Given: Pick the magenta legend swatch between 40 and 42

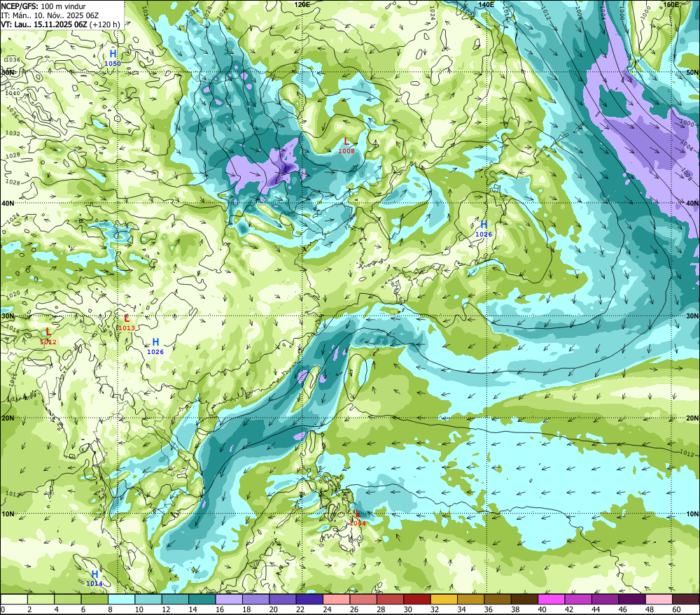Looking at the screenshot, I should tap(552, 599).
